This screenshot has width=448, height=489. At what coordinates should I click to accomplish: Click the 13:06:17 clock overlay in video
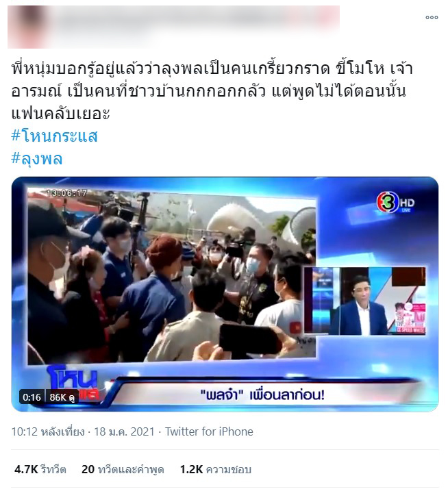click(x=66, y=193)
